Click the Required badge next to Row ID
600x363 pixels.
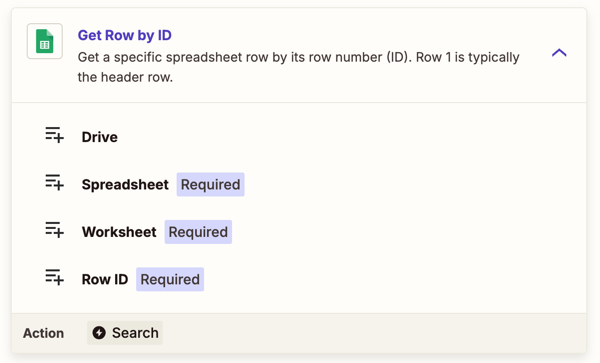[170, 279]
